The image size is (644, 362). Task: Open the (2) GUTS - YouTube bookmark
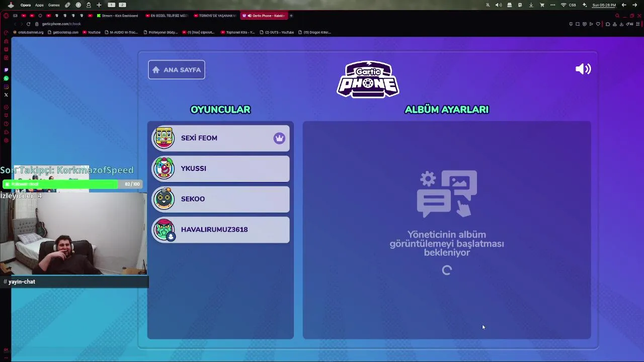277,32
